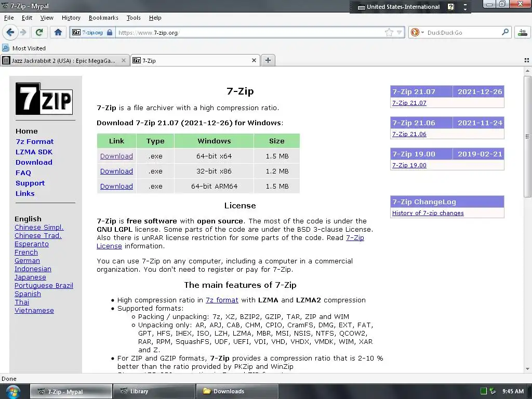Open the View menu

click(47, 18)
